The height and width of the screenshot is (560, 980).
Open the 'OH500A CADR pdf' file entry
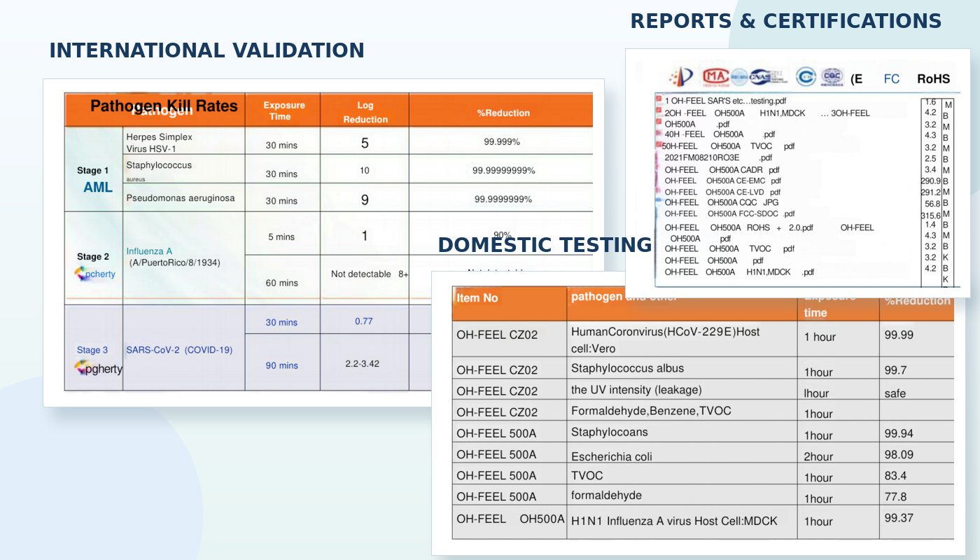(x=722, y=169)
